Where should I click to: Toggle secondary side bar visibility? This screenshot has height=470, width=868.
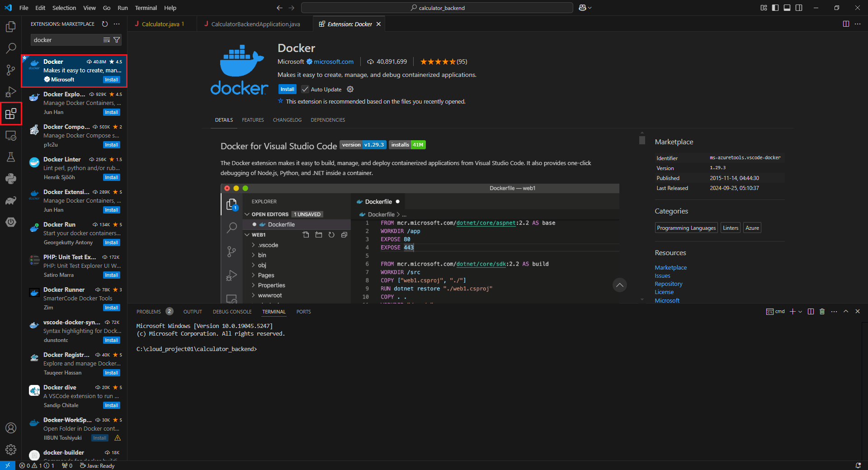(x=799, y=8)
